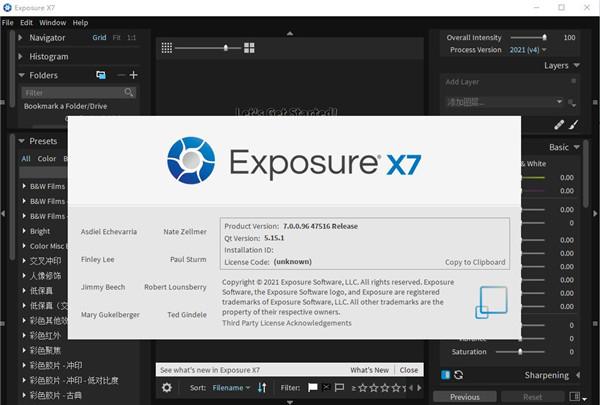
Task: Click the second star in the rating filter
Action: pyautogui.click(x=374, y=388)
